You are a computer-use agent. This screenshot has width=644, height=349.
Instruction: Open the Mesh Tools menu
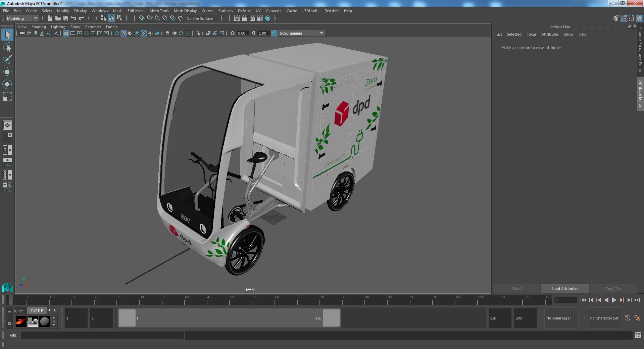[159, 11]
